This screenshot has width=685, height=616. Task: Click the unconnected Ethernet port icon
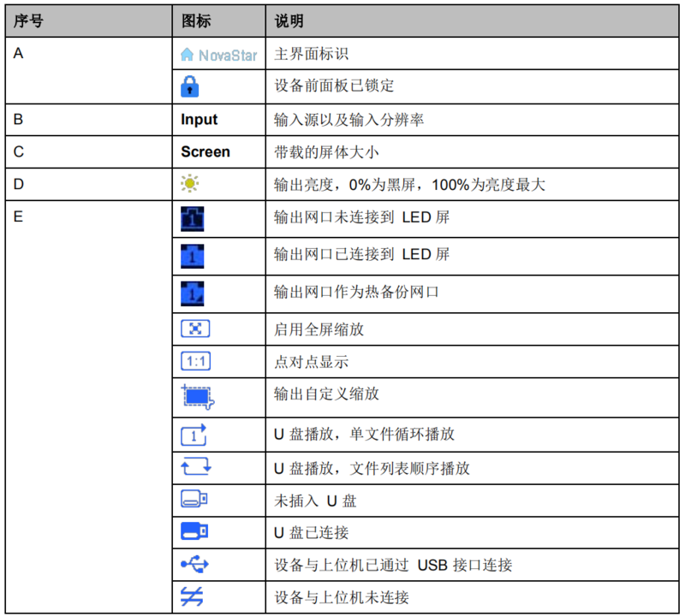192,219
